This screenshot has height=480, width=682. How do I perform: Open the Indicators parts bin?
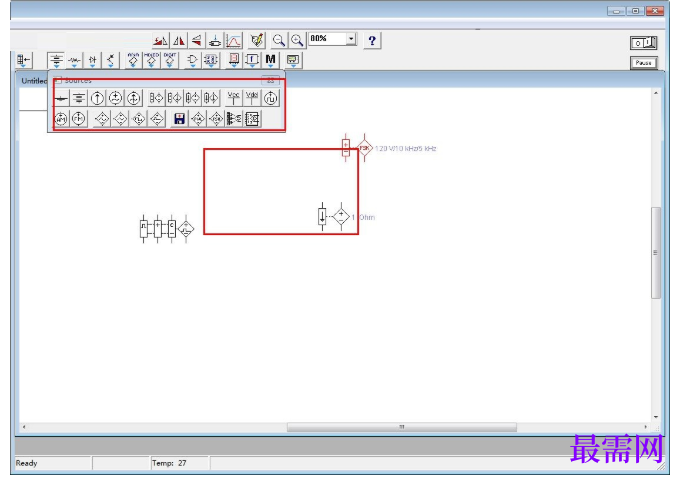click(234, 60)
